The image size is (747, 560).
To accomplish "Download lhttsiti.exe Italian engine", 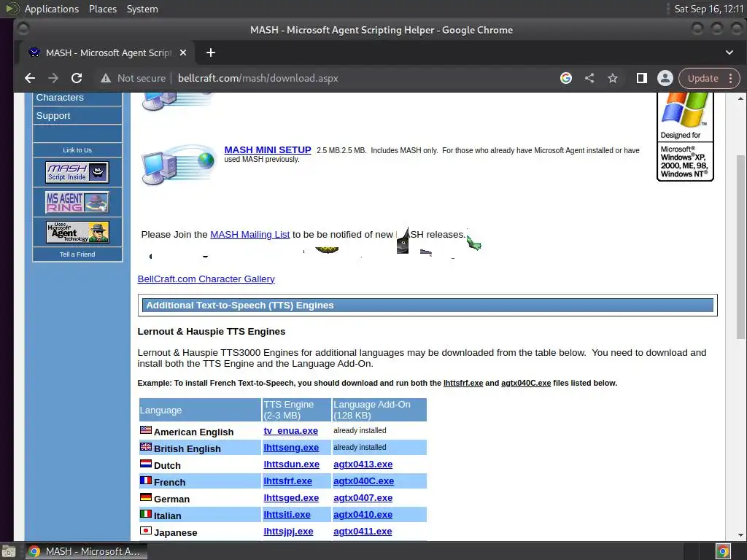I will [x=287, y=515].
